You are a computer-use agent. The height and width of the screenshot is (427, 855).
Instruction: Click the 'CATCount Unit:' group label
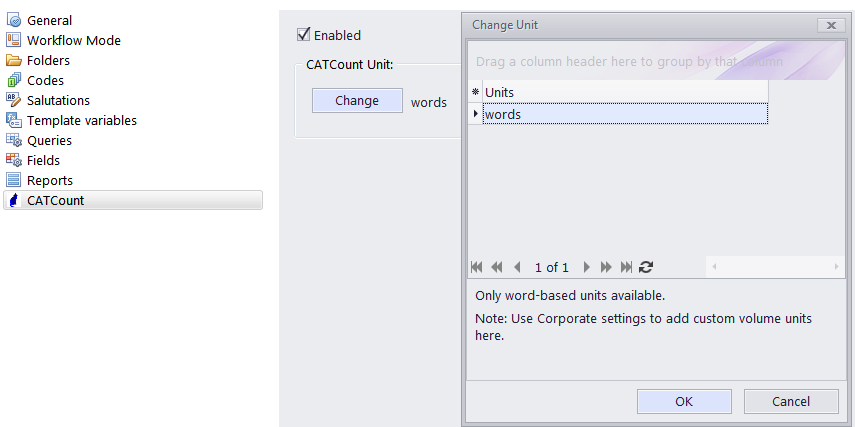click(x=350, y=64)
